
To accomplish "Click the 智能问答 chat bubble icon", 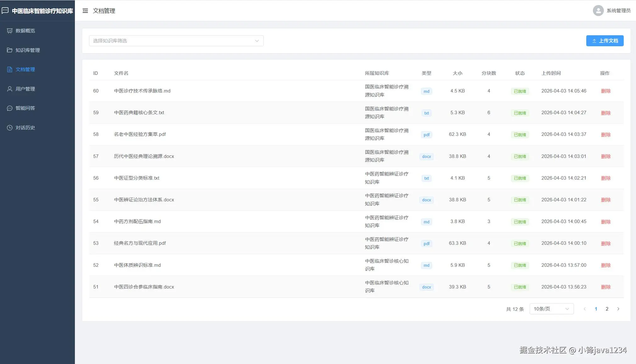I will click(9, 108).
